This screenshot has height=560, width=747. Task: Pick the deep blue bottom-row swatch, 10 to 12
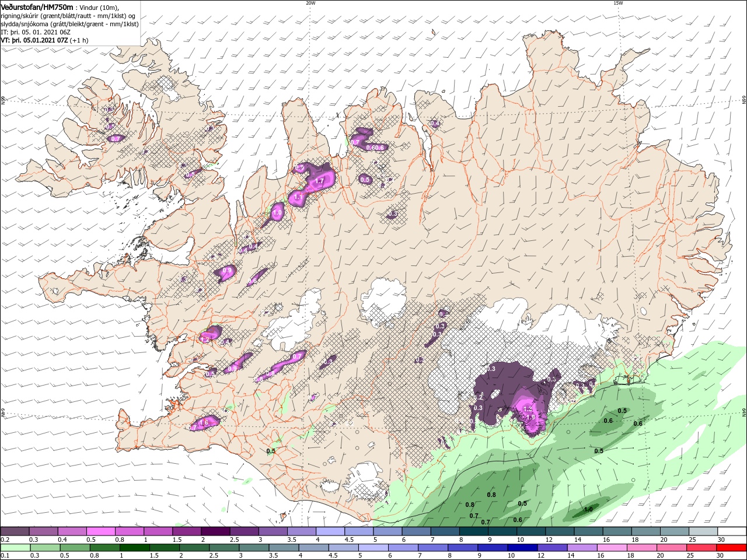522,548
